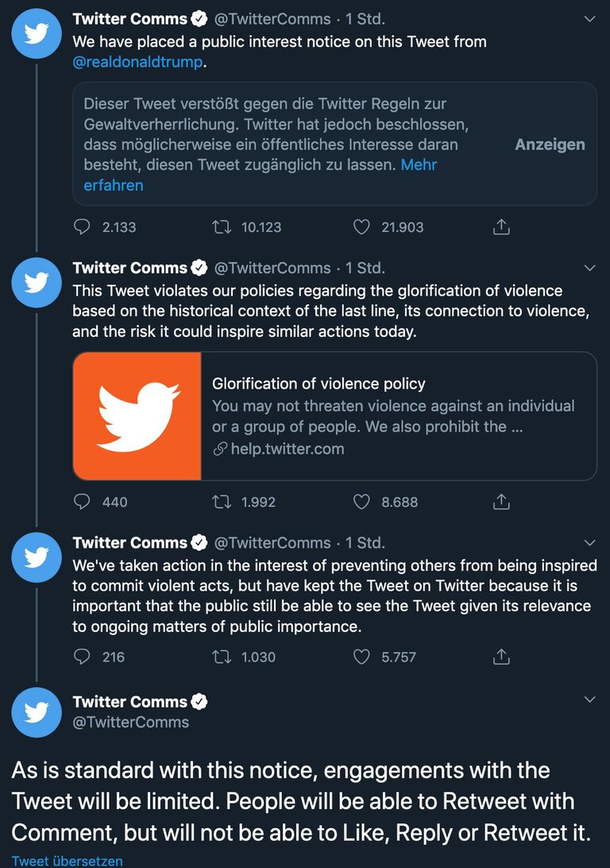This screenshot has height=868, width=610.
Task: Reply to the public interest notice tweet
Action: pyautogui.click(x=83, y=227)
